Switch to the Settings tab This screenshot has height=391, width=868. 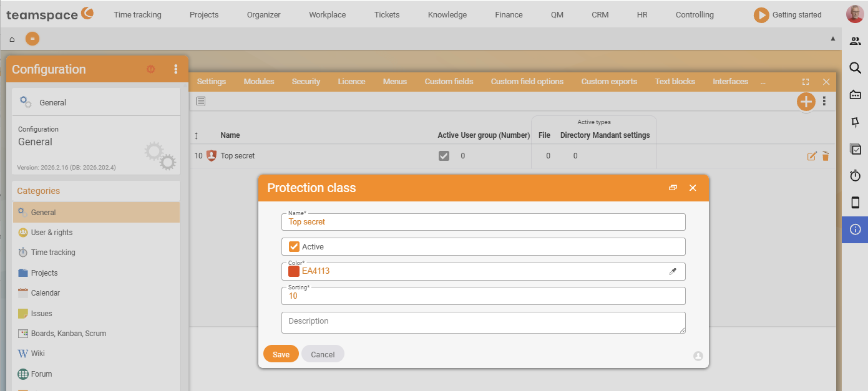(212, 82)
